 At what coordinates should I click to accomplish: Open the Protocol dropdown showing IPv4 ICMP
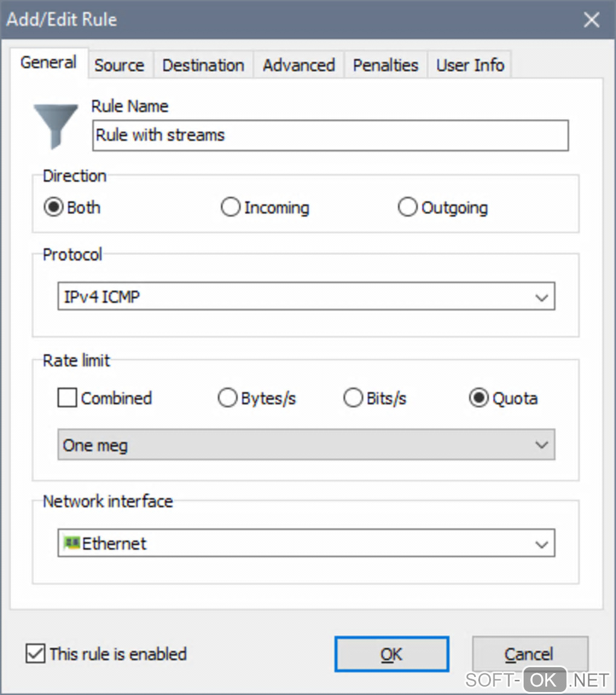coord(306,297)
